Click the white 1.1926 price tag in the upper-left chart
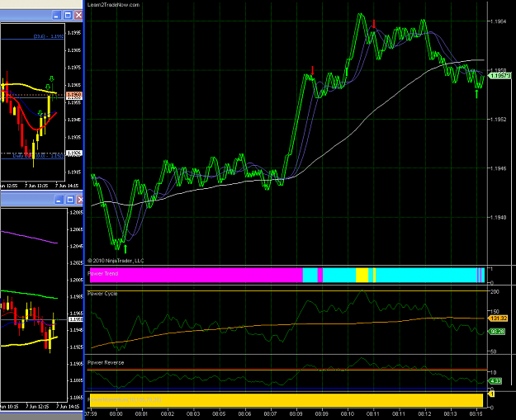The width and height of the screenshot is (516, 420). point(74,153)
